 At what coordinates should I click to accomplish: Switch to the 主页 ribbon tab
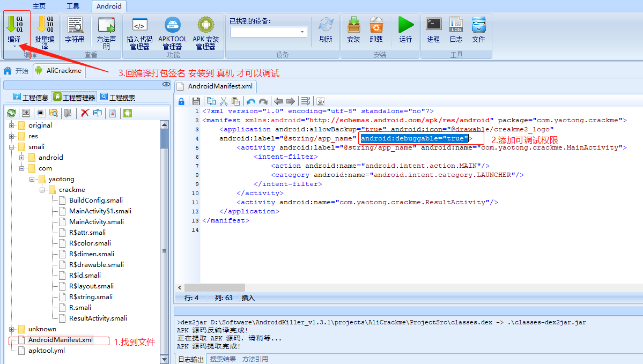tap(39, 6)
